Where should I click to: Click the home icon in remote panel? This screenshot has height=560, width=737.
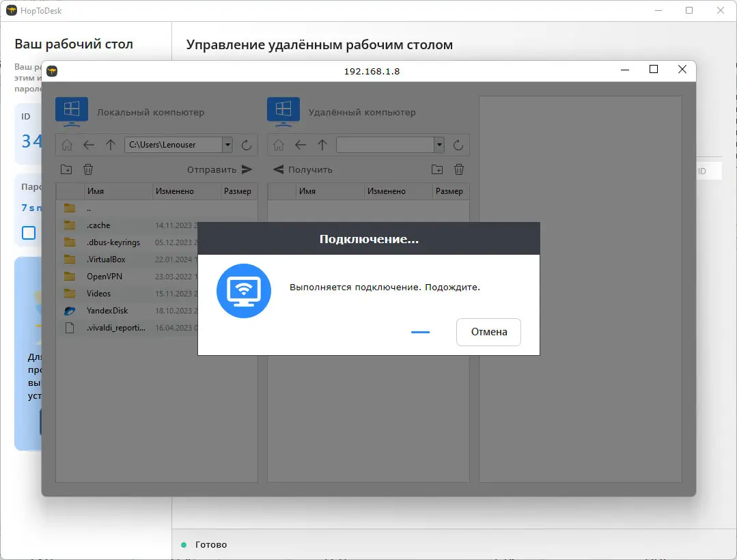pyautogui.click(x=278, y=144)
